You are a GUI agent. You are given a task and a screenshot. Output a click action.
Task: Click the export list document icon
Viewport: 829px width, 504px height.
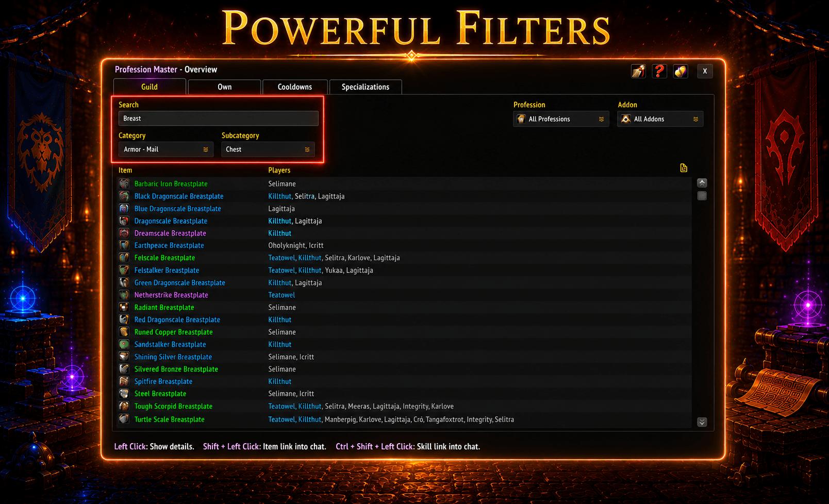(684, 168)
